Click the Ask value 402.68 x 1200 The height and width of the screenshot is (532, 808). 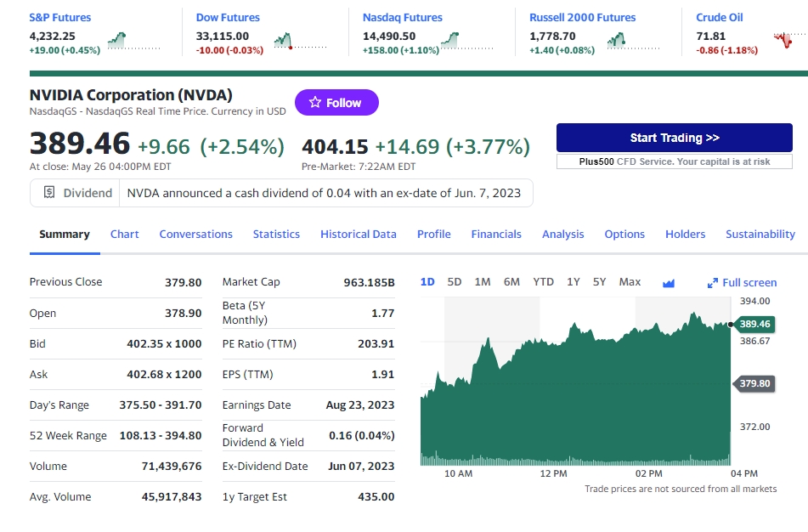click(x=164, y=374)
